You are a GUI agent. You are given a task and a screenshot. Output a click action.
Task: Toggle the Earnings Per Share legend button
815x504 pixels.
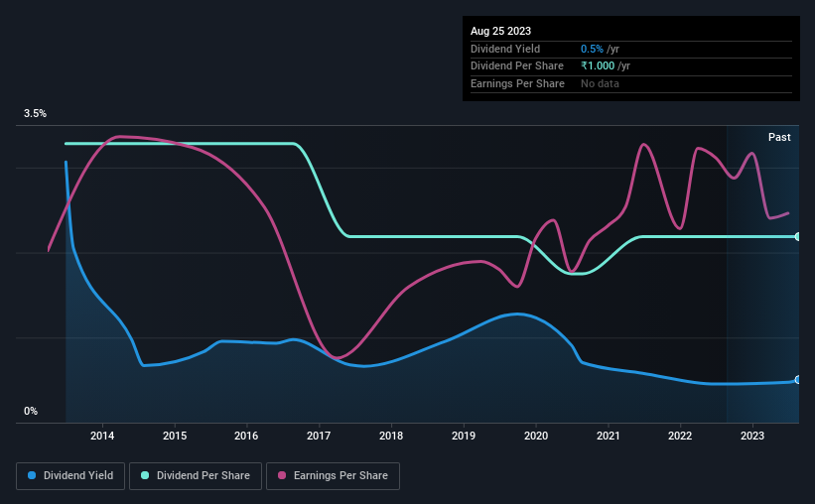coord(333,475)
